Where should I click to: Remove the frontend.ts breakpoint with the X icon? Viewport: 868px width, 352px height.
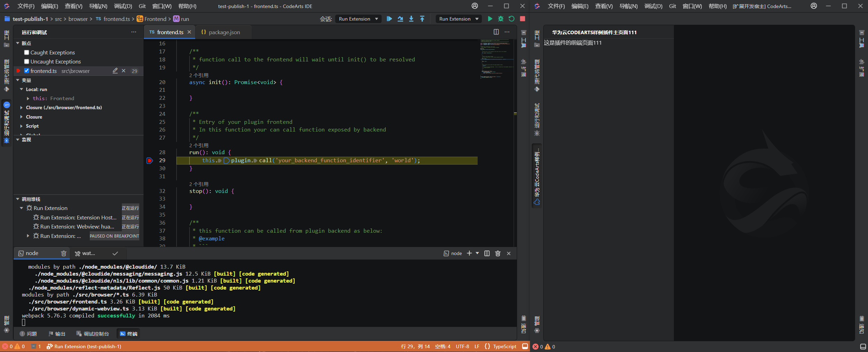(124, 71)
